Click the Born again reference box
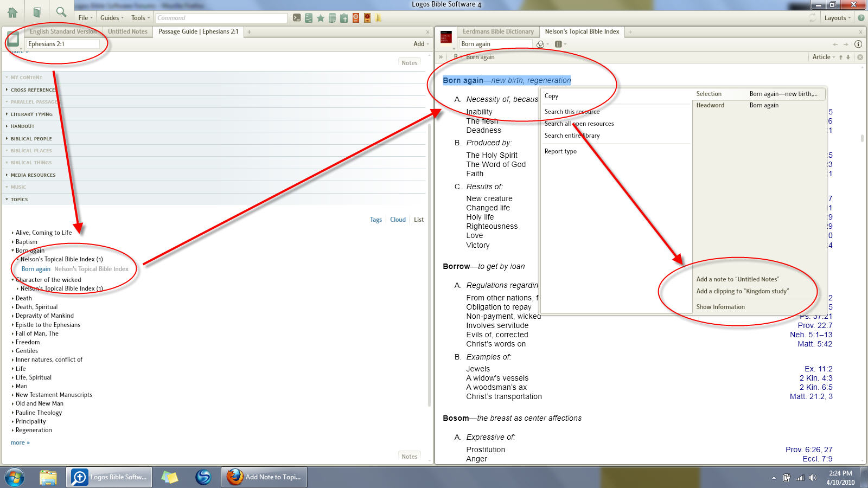This screenshot has height=488, width=868. click(496, 44)
